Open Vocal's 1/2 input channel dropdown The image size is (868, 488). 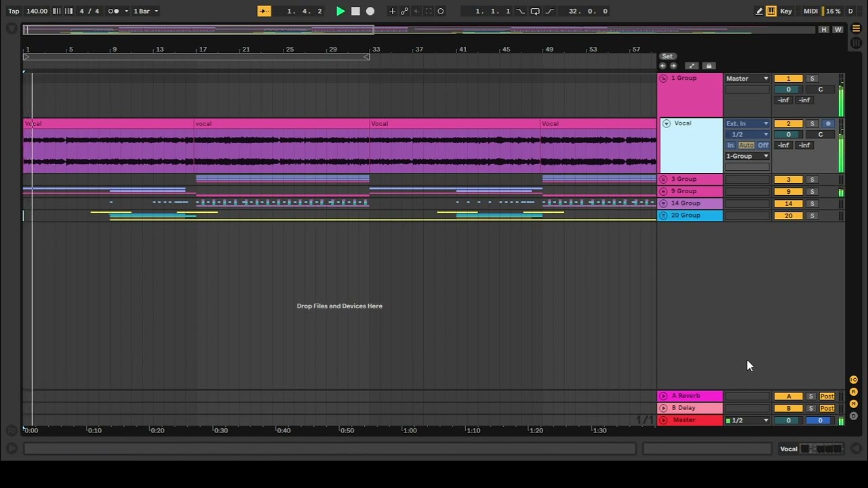click(x=747, y=134)
